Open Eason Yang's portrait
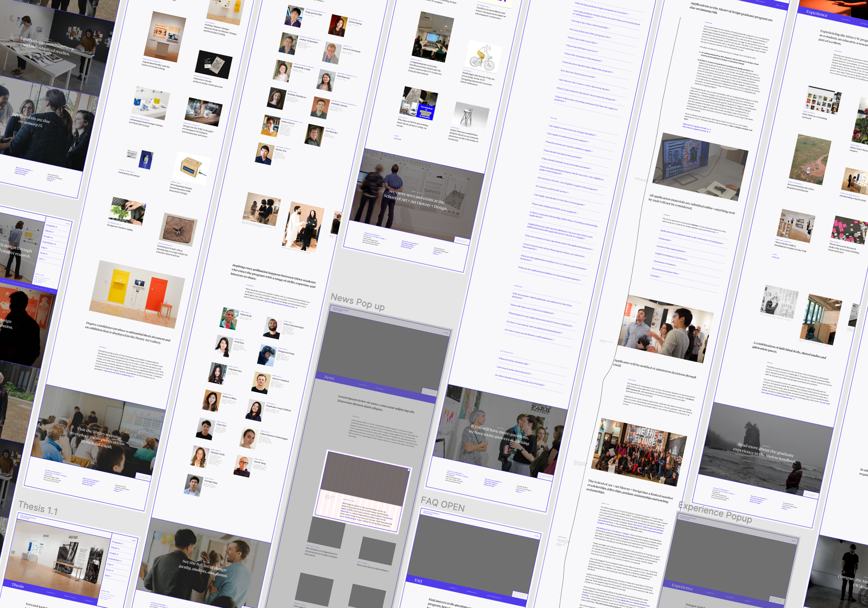This screenshot has width=868, height=608. click(242, 467)
